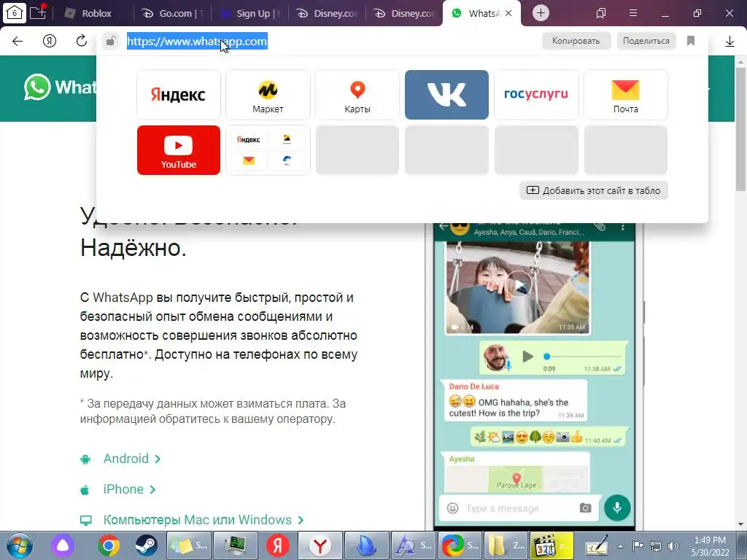Open Компьютеры Mac или Windows link

197,519
